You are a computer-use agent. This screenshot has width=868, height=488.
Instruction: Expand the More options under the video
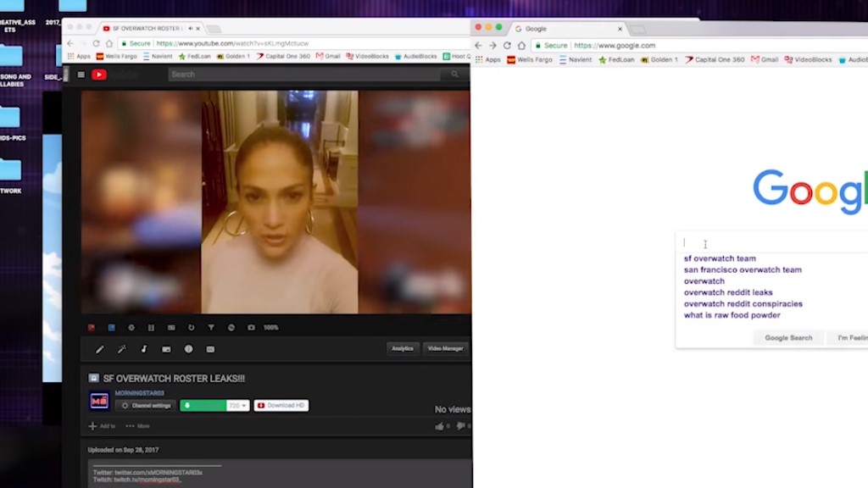tap(138, 426)
